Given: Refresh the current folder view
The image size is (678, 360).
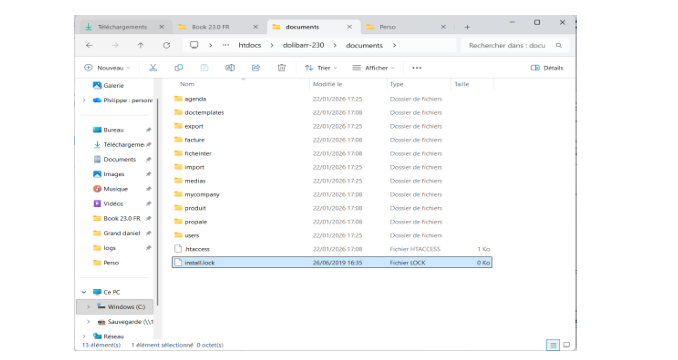Looking at the screenshot, I should click(166, 45).
